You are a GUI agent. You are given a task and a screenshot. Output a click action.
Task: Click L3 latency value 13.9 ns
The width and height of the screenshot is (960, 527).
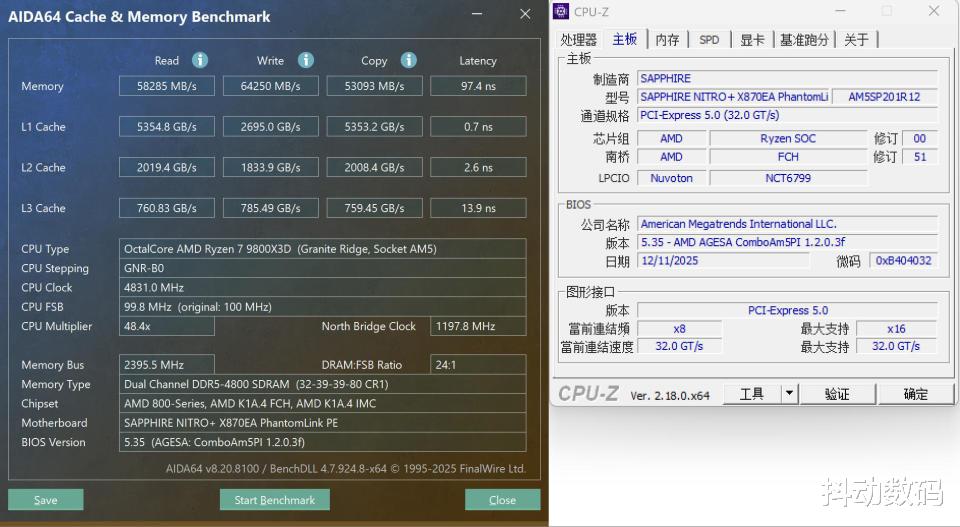(x=478, y=208)
